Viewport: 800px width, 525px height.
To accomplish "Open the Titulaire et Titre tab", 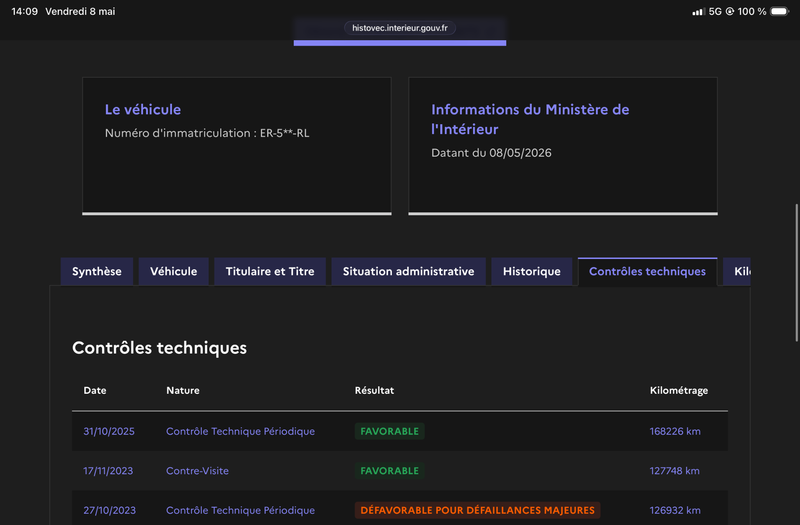I will point(270,271).
